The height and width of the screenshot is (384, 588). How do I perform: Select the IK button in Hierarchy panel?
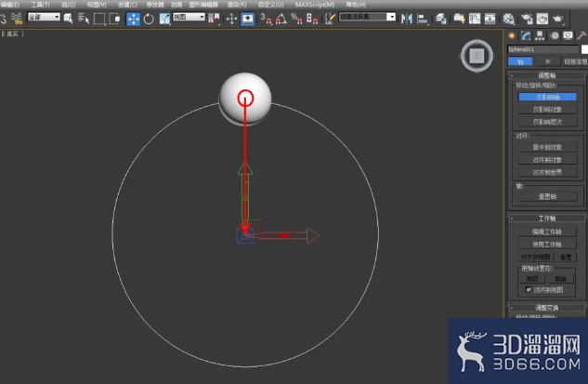pyautogui.click(x=547, y=61)
